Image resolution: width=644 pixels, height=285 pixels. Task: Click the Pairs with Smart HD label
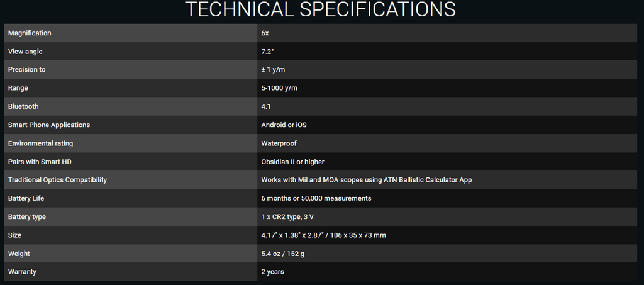coord(40,162)
